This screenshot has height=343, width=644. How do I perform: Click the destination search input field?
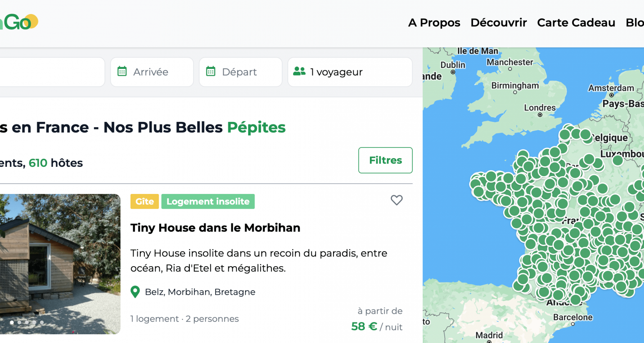click(x=52, y=72)
